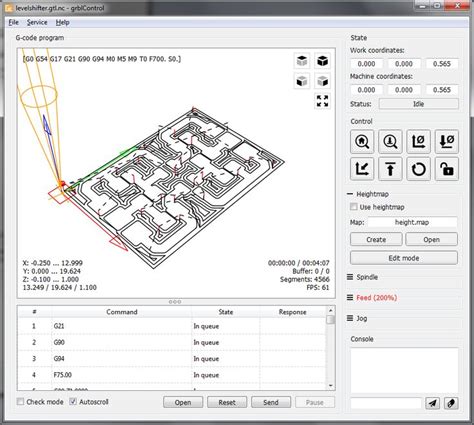Image resolution: width=474 pixels, height=425 pixels.
Task: Select the top cube view icon
Action: click(302, 61)
